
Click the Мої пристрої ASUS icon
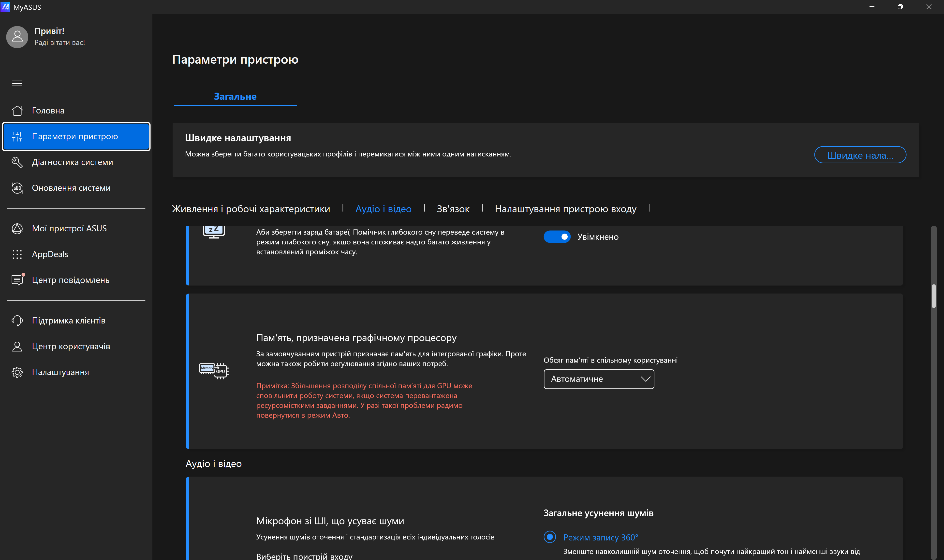(17, 229)
